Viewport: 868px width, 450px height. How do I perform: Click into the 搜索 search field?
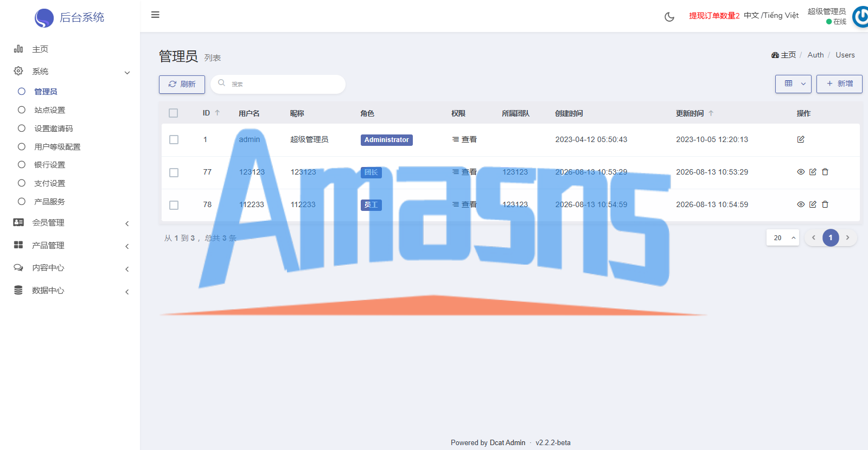278,84
